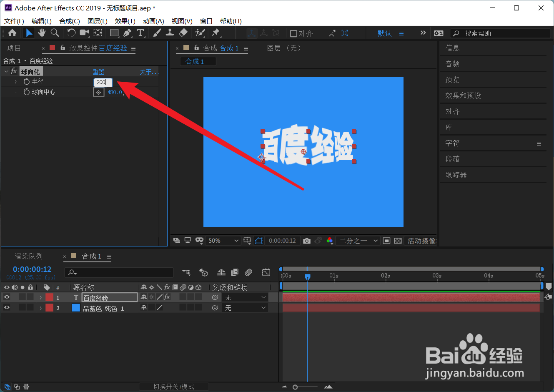Hide the 百度经验 text layer
The height and width of the screenshot is (392, 554).
7,297
